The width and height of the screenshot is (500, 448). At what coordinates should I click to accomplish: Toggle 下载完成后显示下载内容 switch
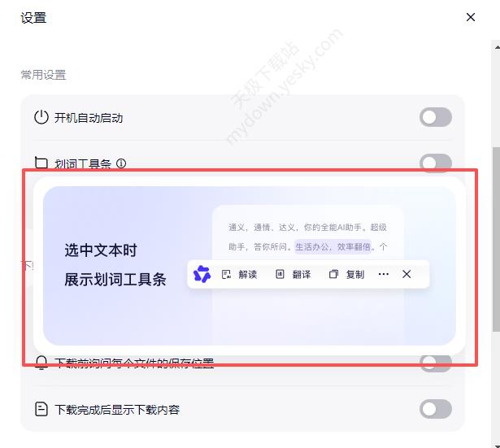pos(436,409)
